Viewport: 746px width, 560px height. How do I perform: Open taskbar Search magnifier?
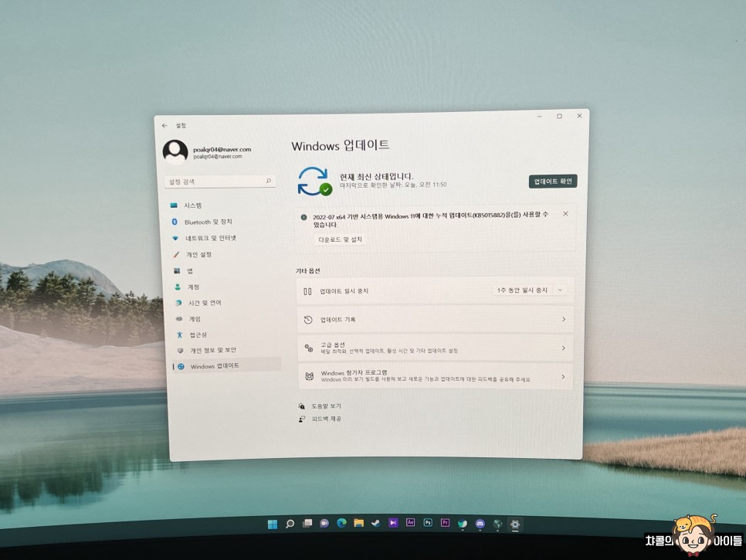[290, 524]
